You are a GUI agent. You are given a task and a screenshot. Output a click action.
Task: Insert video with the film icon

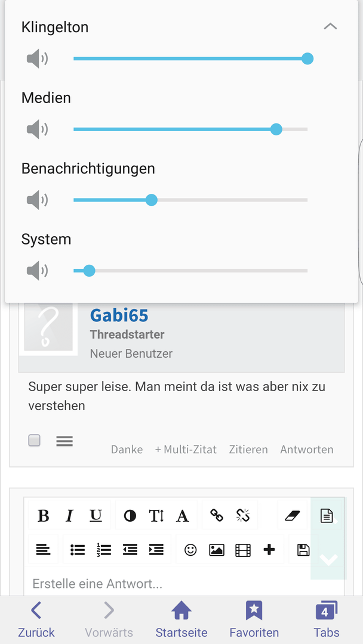243,550
